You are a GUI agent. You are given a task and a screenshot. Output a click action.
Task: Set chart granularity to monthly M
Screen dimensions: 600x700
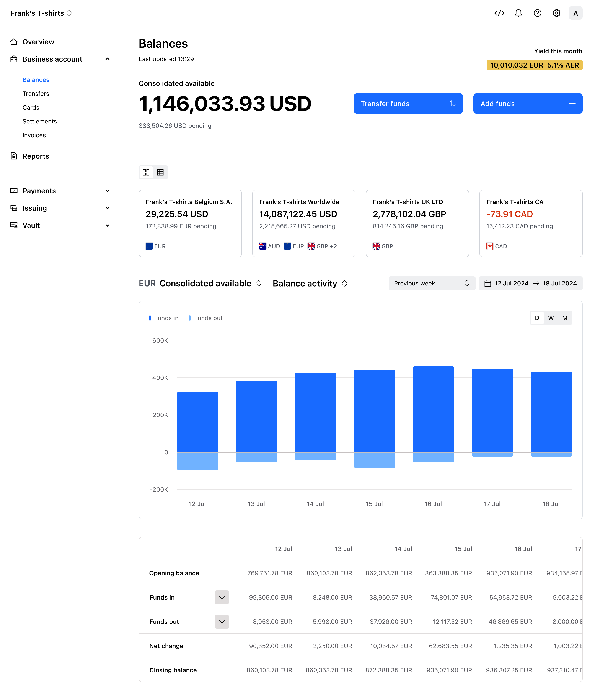coord(565,318)
